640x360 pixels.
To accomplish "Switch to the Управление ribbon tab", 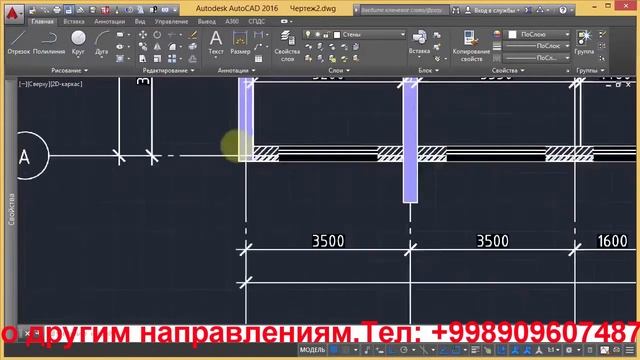I will [x=171, y=21].
